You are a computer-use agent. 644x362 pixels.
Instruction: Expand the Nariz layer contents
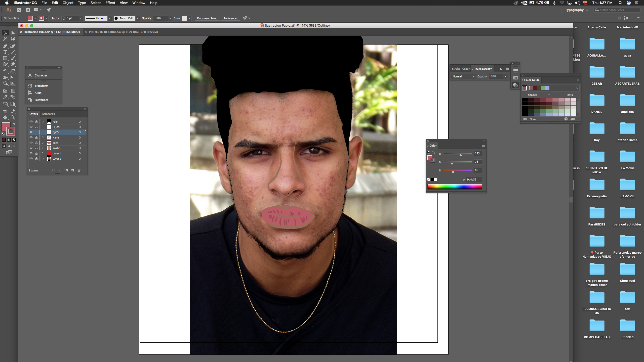click(43, 138)
